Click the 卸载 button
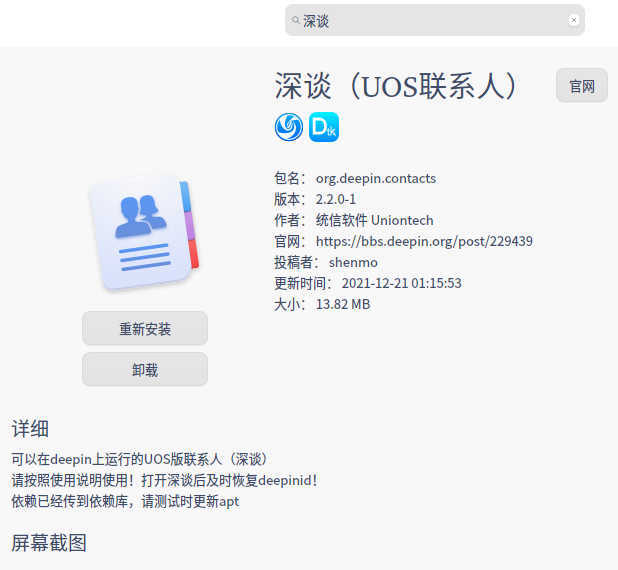Image resolution: width=618 pixels, height=570 pixels. pos(145,369)
